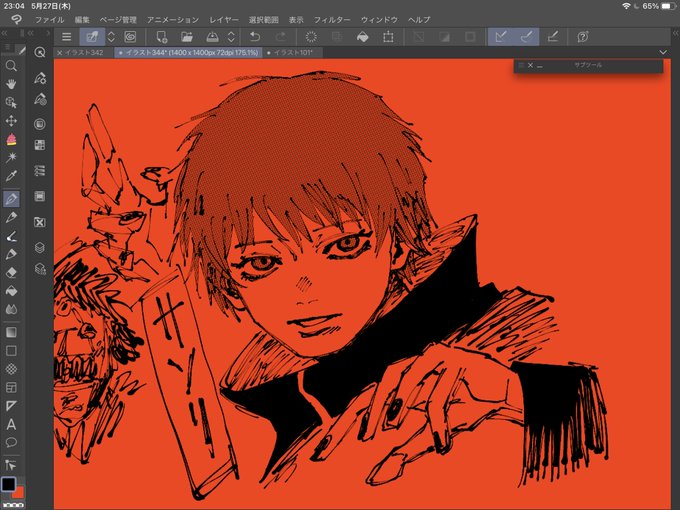This screenshot has width=680, height=510.
Task: Select the Auto Select magic wand tool
Action: tap(11, 157)
